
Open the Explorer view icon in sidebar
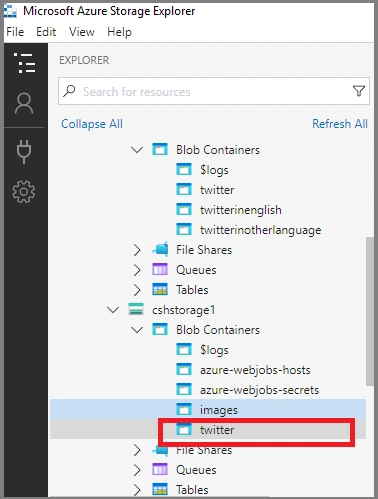coord(25,63)
